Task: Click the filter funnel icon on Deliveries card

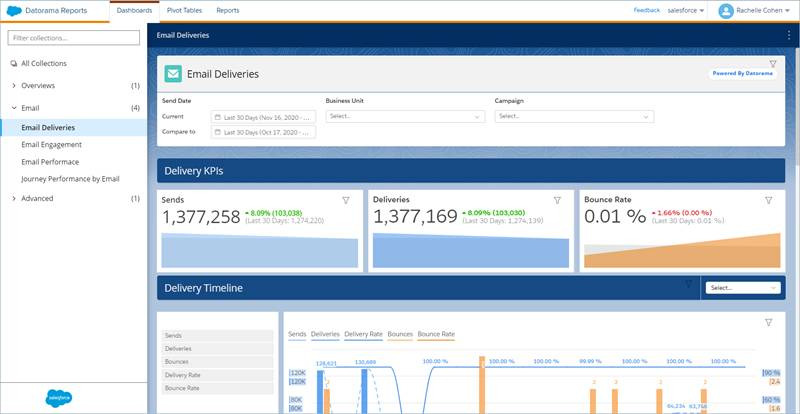Action: point(557,201)
